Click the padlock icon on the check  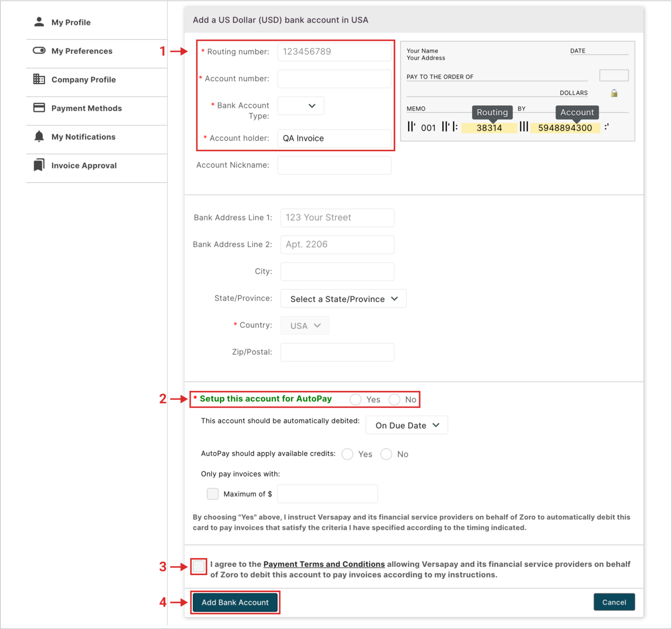click(614, 93)
